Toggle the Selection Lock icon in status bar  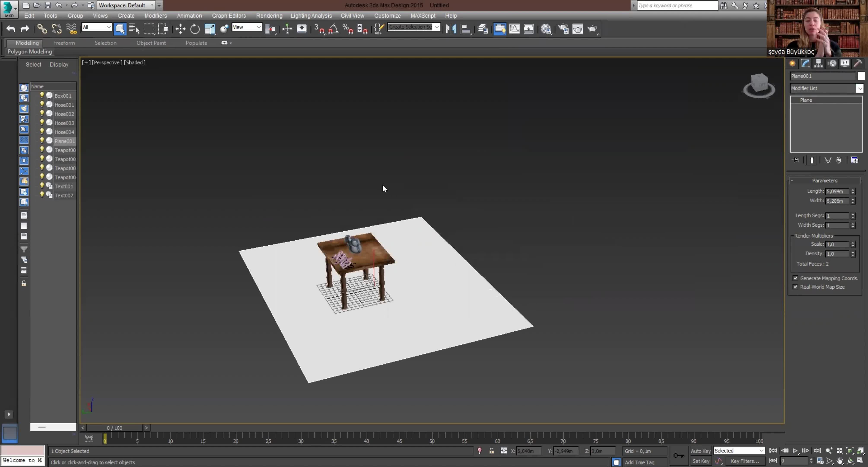click(492, 451)
